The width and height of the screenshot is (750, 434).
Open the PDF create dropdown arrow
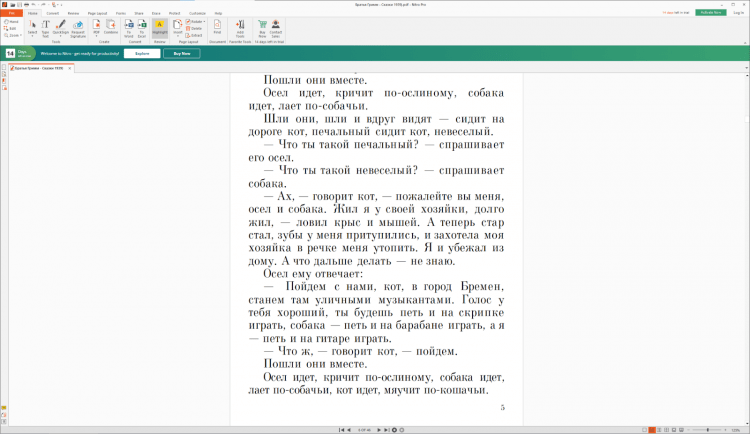96,36
